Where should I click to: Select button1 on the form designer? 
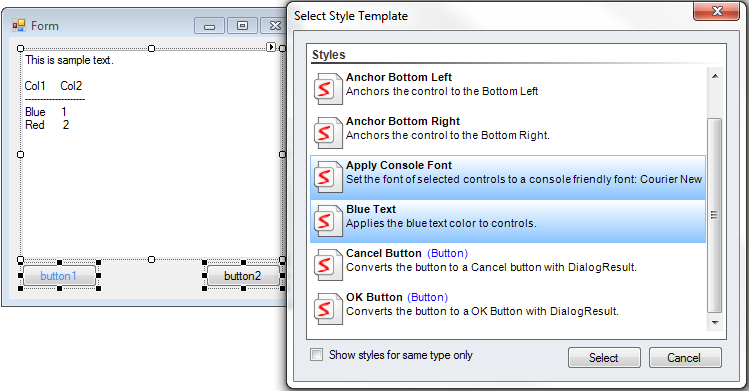coord(59,276)
